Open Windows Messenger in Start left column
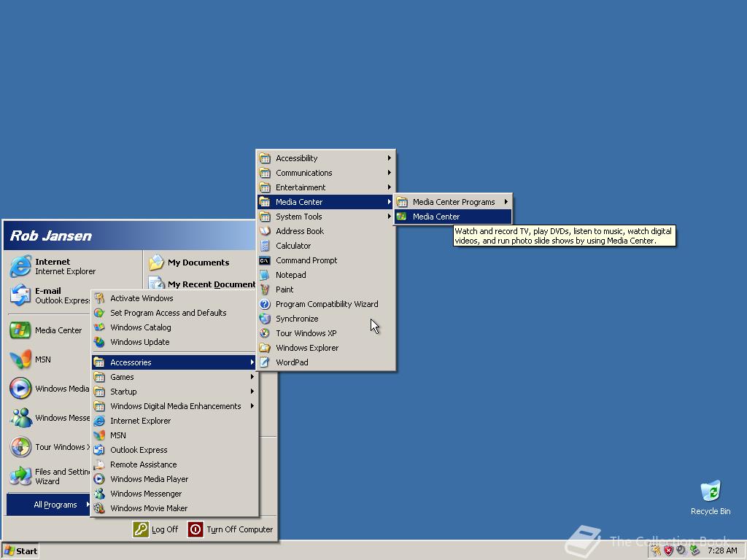Image resolution: width=747 pixels, height=560 pixels. tap(49, 418)
